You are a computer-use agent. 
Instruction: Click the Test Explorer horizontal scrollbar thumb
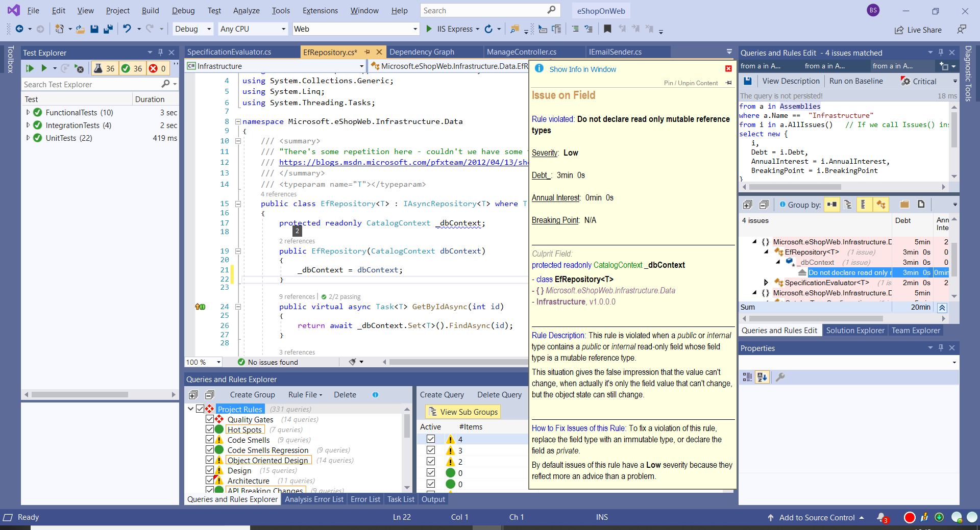(80, 394)
